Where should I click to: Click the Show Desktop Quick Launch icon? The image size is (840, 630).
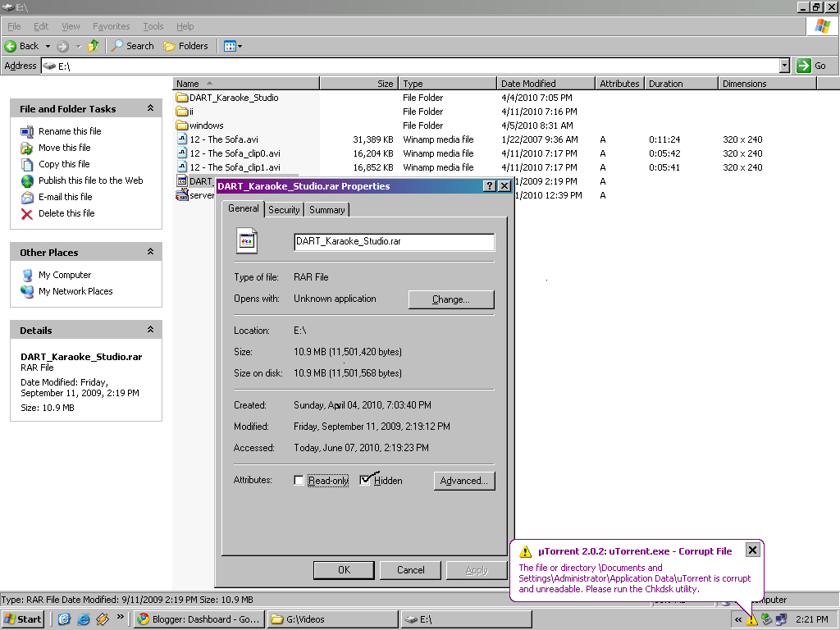point(64,619)
